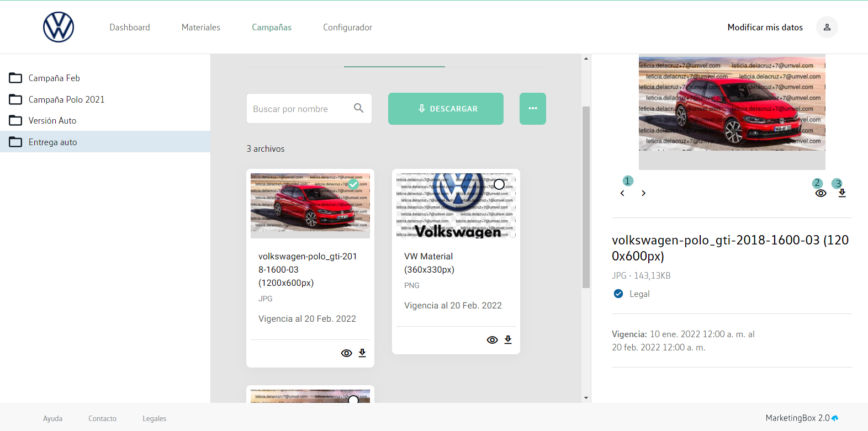Click the Versión Auto folder icon
Image resolution: width=868 pixels, height=431 pixels.
tap(15, 120)
